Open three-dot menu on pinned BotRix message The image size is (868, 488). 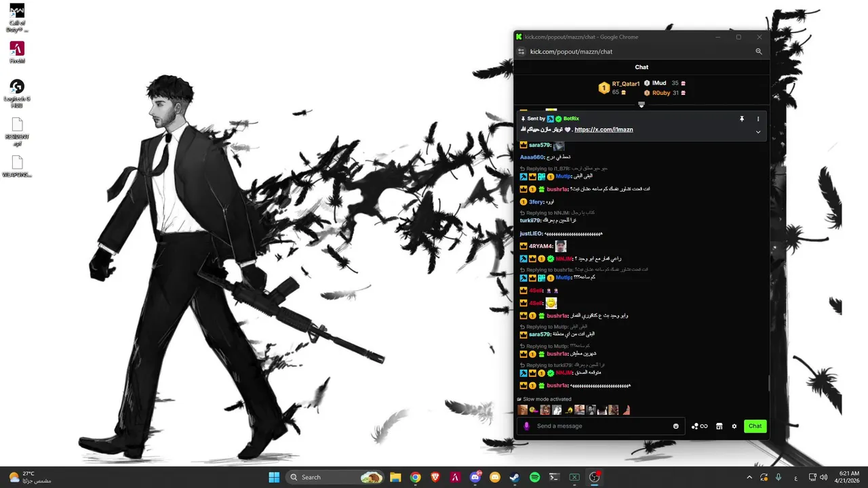coord(758,119)
